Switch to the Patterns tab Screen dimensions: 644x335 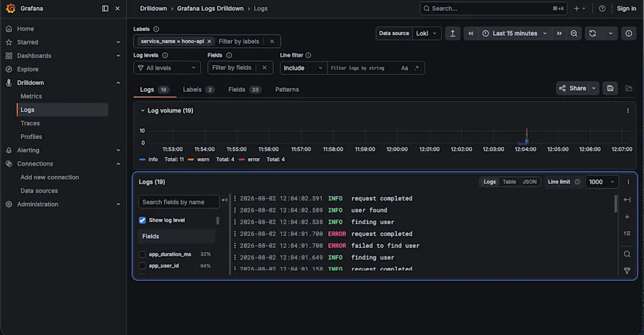pos(287,89)
